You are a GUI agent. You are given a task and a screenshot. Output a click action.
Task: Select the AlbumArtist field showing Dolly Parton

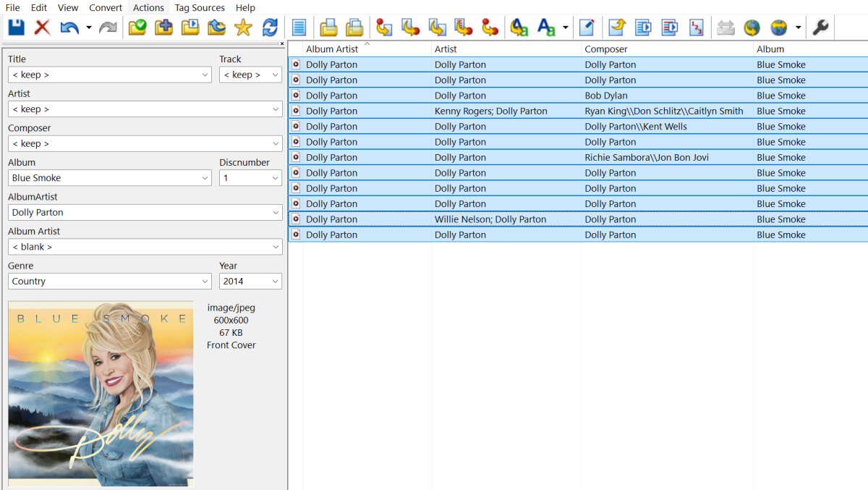click(109, 212)
